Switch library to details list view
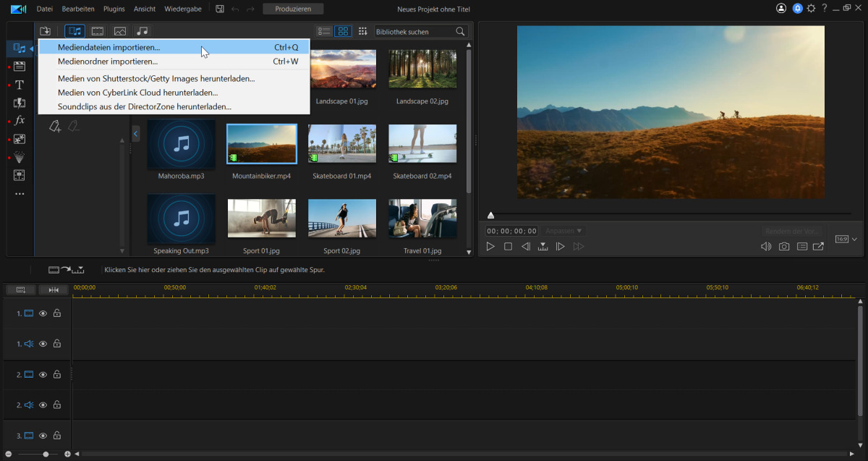 click(x=324, y=31)
